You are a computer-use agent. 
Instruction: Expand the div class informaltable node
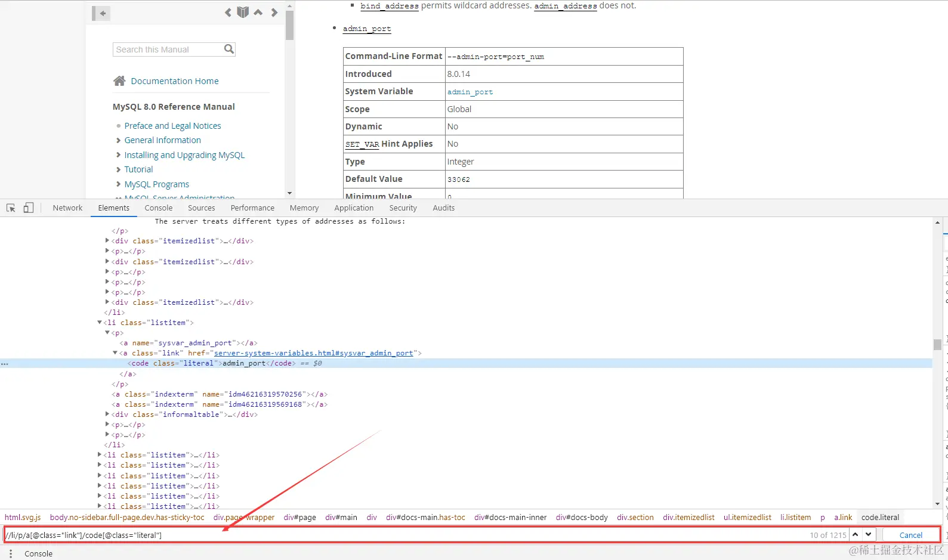pyautogui.click(x=107, y=414)
